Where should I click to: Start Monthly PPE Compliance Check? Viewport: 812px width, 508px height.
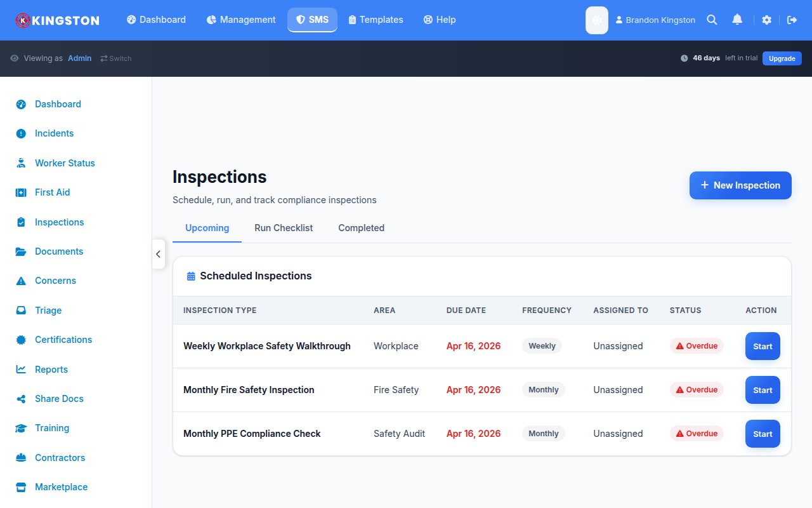coord(763,434)
